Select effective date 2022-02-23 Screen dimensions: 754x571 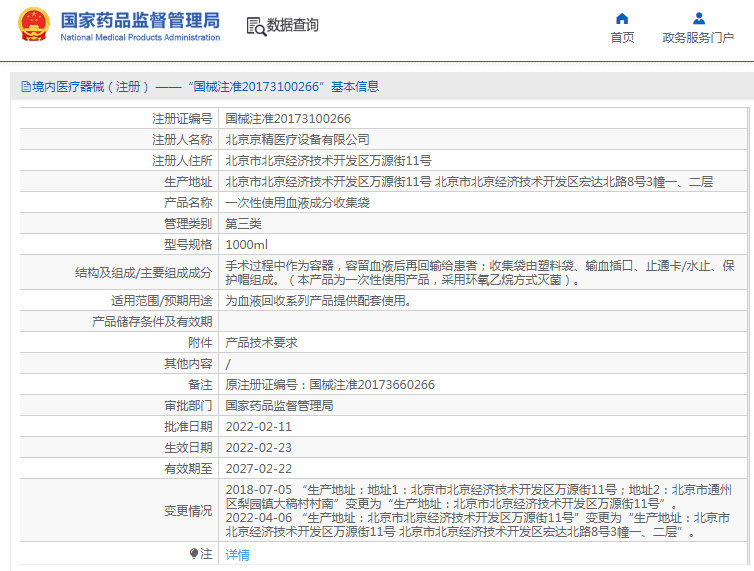pyautogui.click(x=259, y=448)
